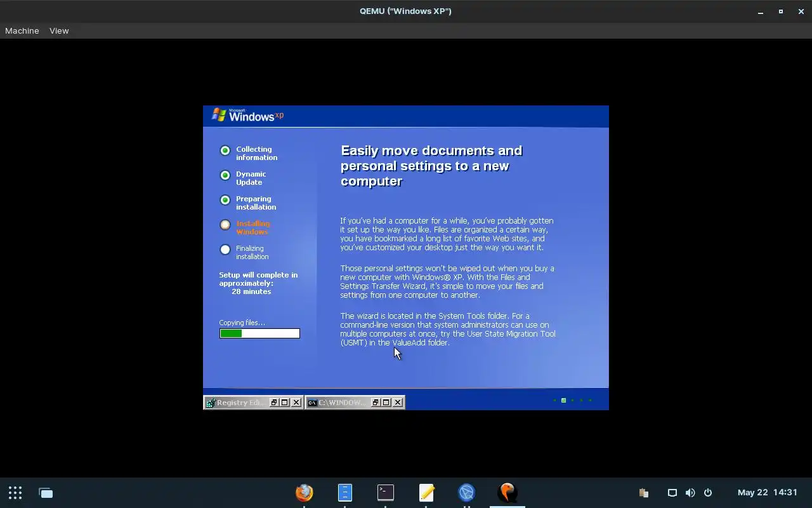Viewport: 812px width, 508px height.
Task: Open the terminal from the taskbar
Action: 386,493
